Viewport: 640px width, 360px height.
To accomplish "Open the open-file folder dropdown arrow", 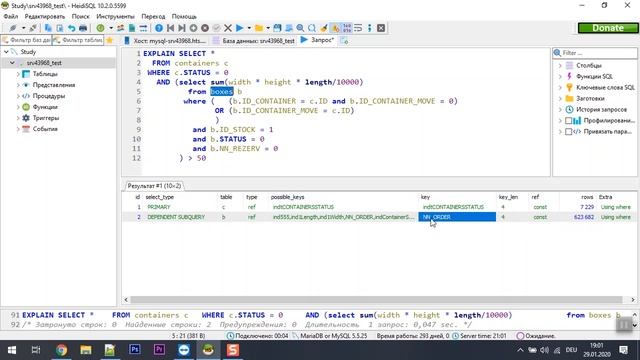I will [268, 28].
